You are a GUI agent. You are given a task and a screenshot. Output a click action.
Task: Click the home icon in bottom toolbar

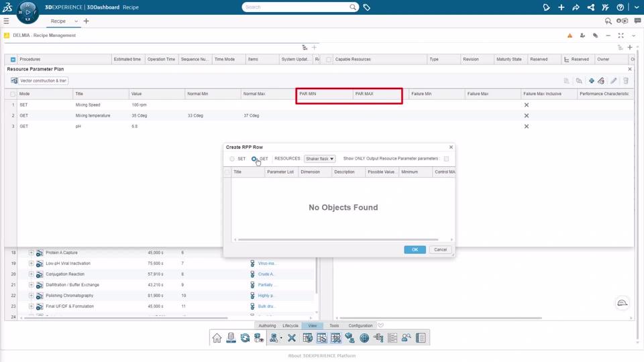[x=217, y=338]
